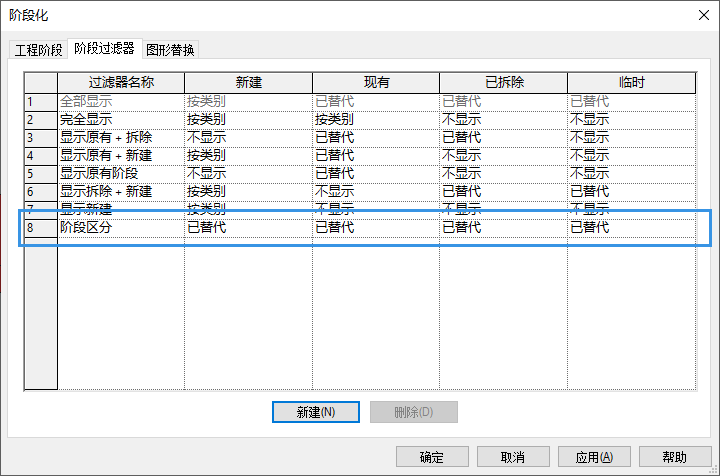Click 新建 cell of 显示原有 + 新建 row
The width and height of the screenshot is (720, 476).
click(248, 156)
